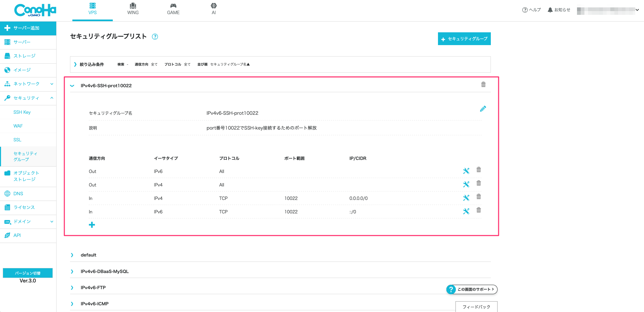Open the help question mark beside セキュリティグループリスト
The height and width of the screenshot is (312, 644).
click(x=155, y=37)
